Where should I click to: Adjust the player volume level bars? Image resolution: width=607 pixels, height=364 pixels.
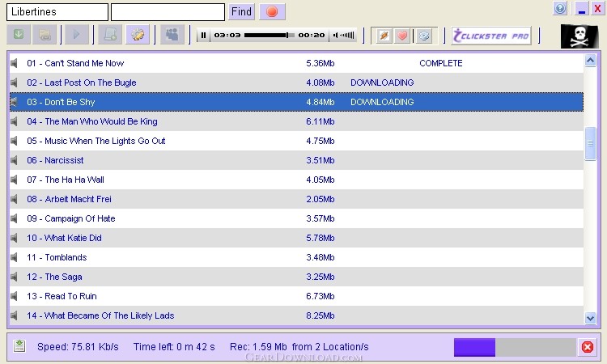tap(347, 36)
